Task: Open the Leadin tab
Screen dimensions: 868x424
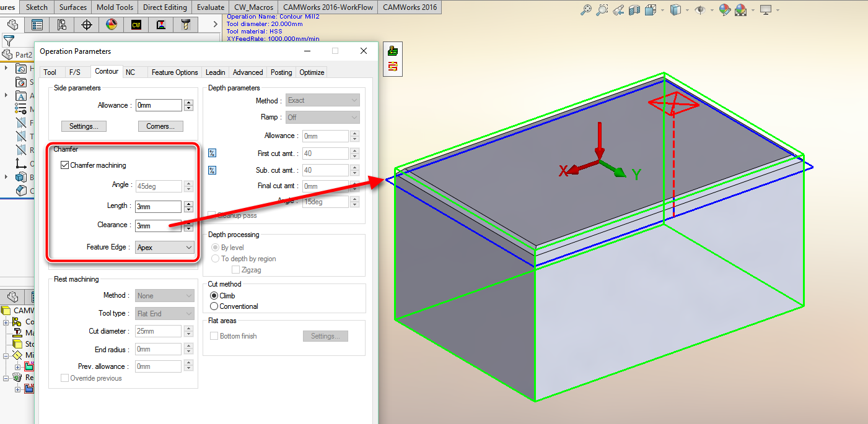Action: click(x=216, y=72)
